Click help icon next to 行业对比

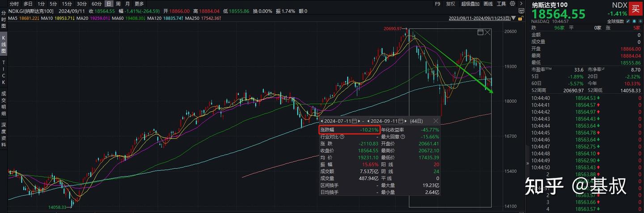click(x=342, y=137)
